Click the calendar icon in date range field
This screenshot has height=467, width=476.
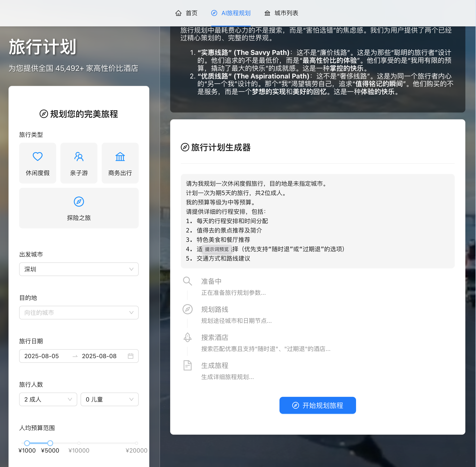131,356
